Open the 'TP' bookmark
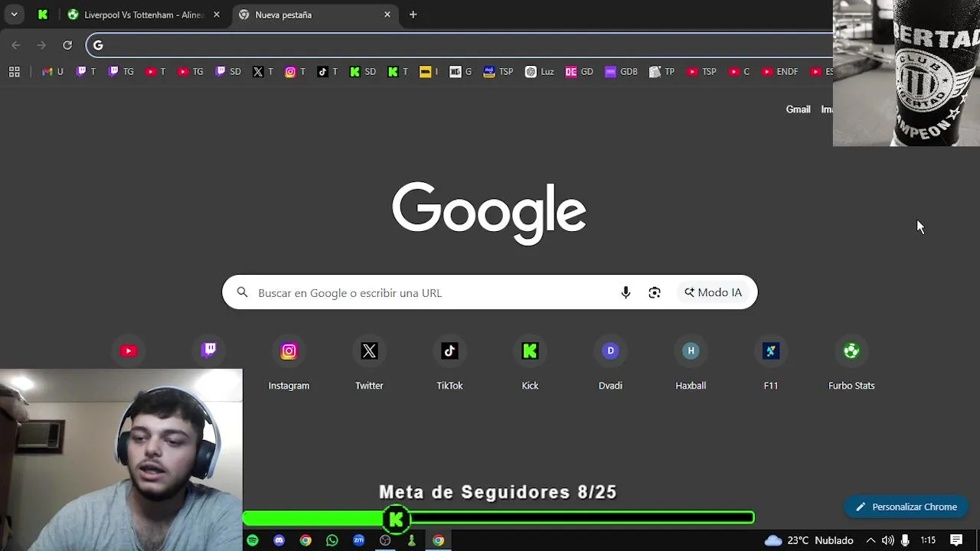This screenshot has width=980, height=551. point(662,71)
